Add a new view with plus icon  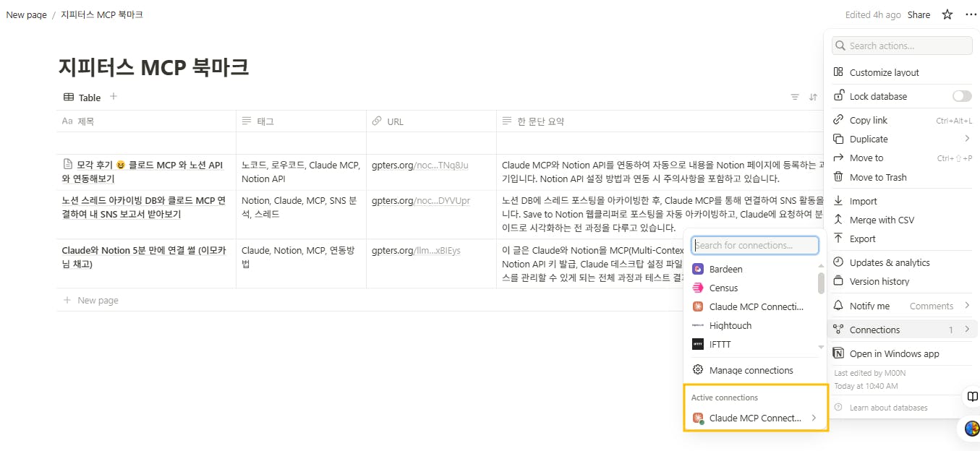coord(114,97)
